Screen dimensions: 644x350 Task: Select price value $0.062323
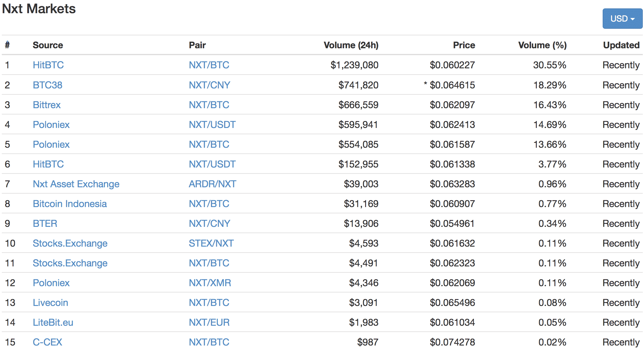[x=452, y=263]
